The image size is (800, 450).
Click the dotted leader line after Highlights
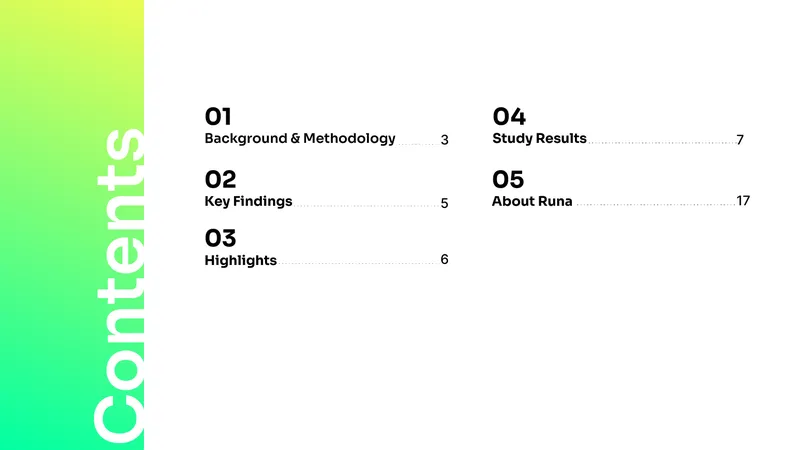pos(358,263)
